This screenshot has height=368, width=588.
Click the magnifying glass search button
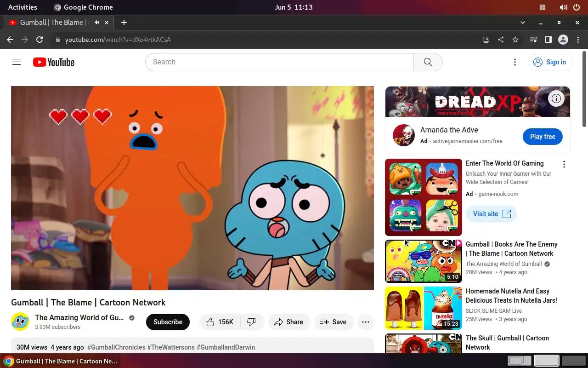click(428, 62)
